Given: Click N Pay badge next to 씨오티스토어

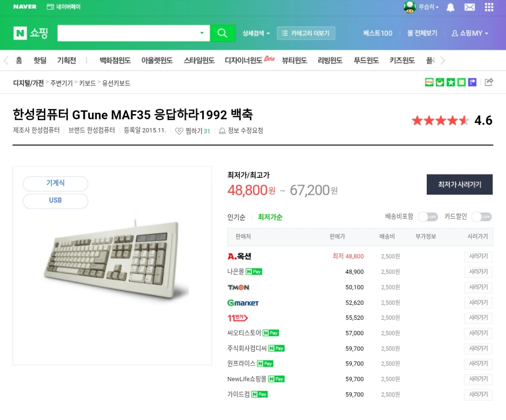Looking at the screenshot, I should tap(271, 333).
